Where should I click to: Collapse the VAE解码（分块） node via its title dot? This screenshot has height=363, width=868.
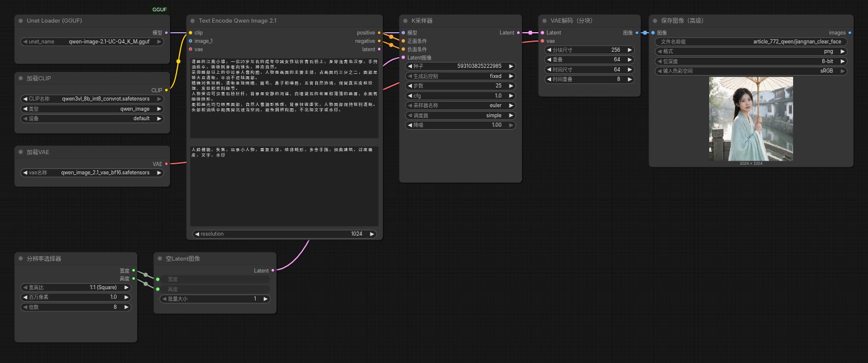(545, 20)
